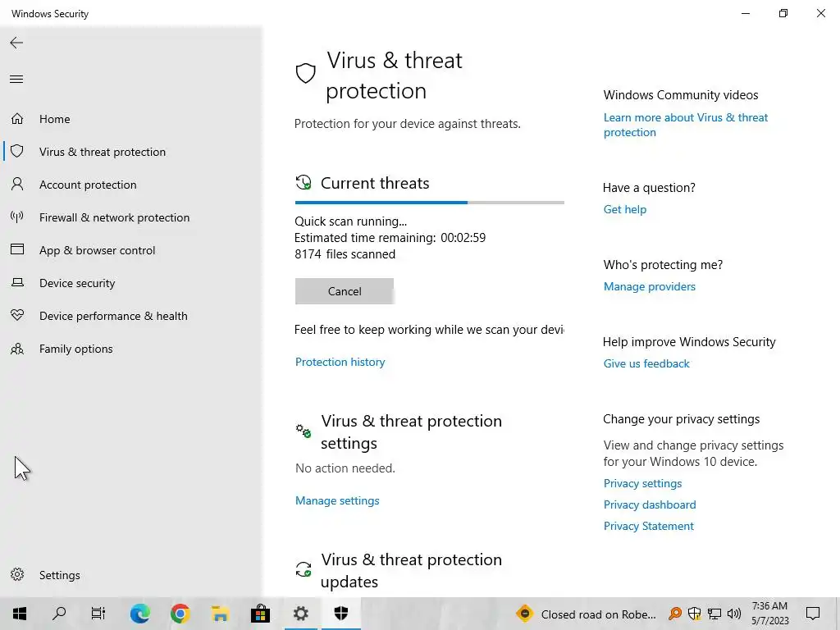Click the Windows Security tray shield icon

694,614
